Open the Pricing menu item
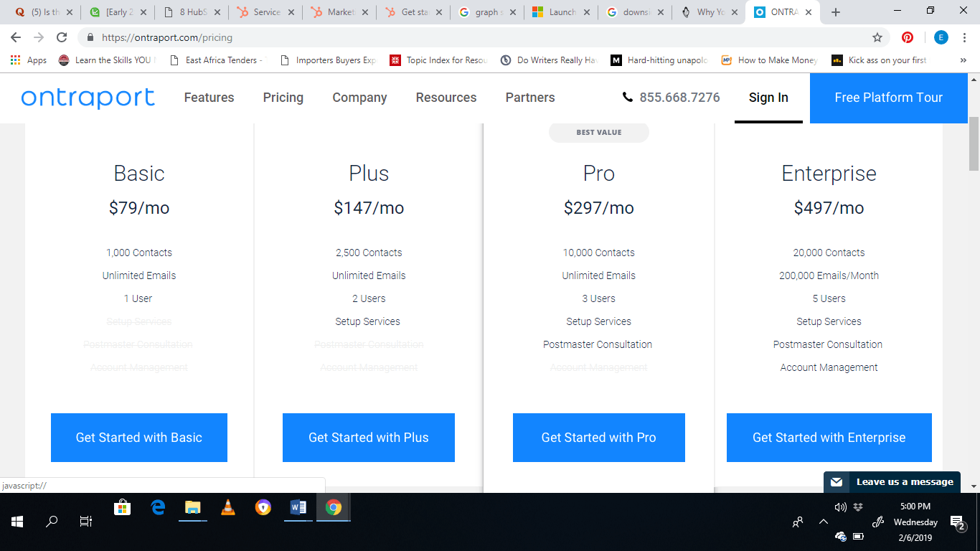This screenshot has width=980, height=551. (x=283, y=98)
